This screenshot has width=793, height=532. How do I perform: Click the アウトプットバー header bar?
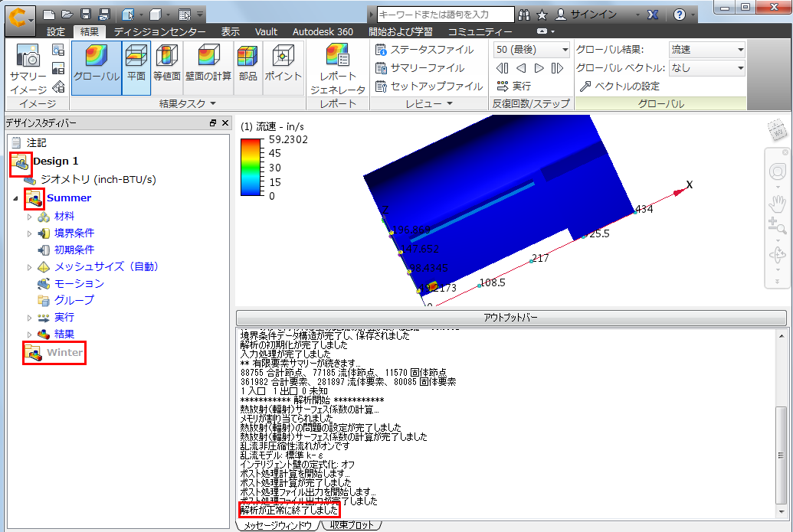coord(511,317)
